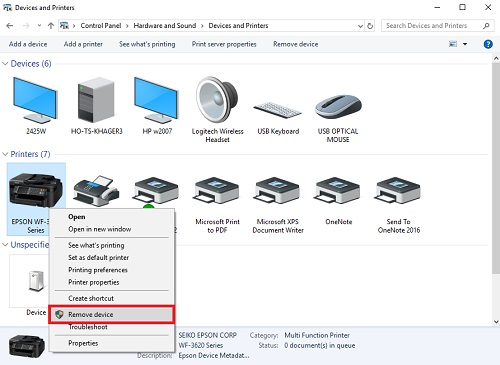Choose Remove device in context menu
The width and height of the screenshot is (500, 365).
pyautogui.click(x=111, y=314)
